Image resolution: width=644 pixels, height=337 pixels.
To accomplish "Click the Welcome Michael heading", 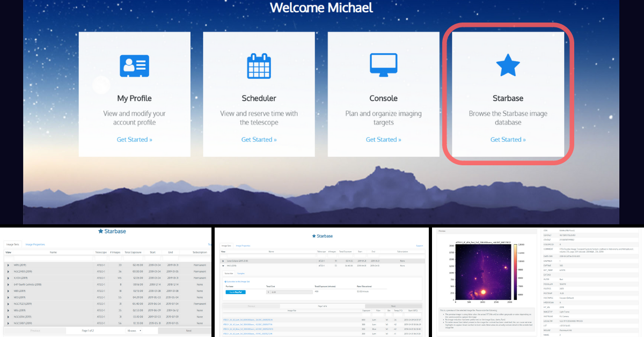I will point(321,8).
